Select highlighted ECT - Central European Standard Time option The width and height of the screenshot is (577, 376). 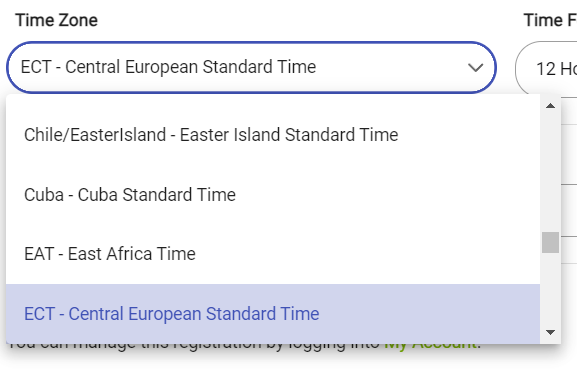click(273, 314)
